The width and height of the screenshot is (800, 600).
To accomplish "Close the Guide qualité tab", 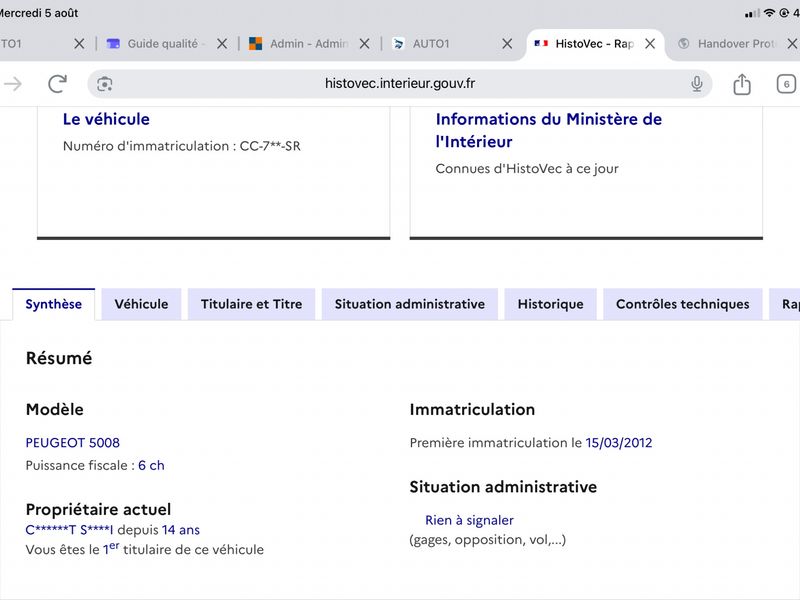I will pyautogui.click(x=222, y=44).
